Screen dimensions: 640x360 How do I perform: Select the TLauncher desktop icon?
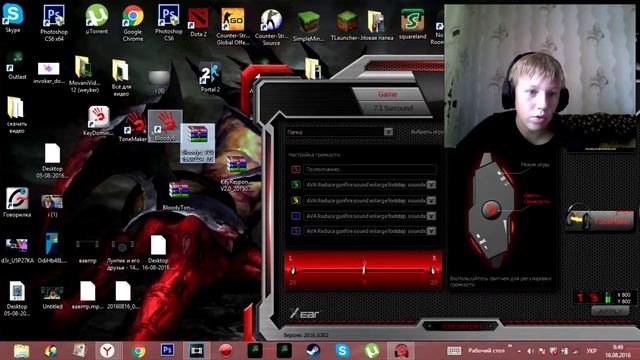coord(347,26)
